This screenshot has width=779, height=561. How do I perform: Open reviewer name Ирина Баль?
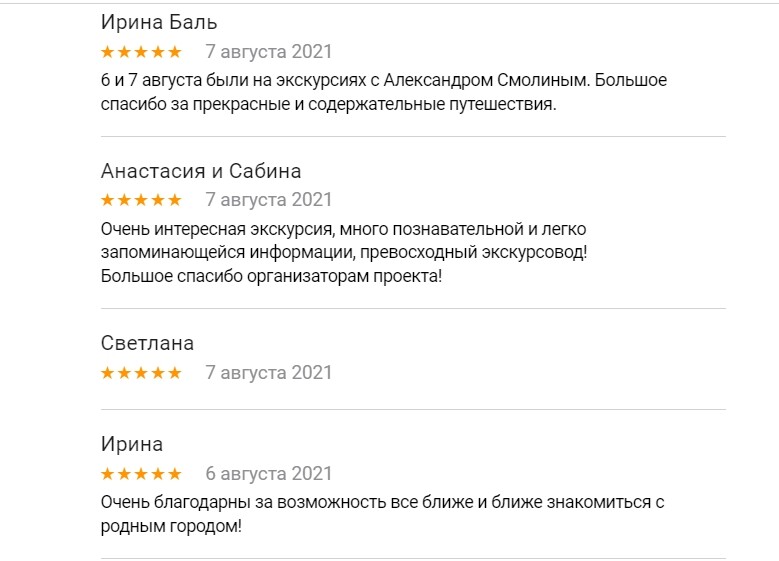click(159, 22)
